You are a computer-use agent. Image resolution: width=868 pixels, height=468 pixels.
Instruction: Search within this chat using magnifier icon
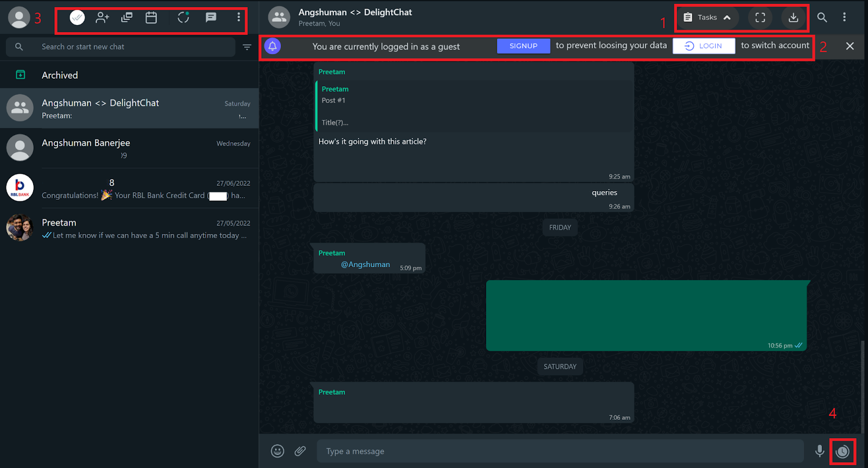point(822,17)
